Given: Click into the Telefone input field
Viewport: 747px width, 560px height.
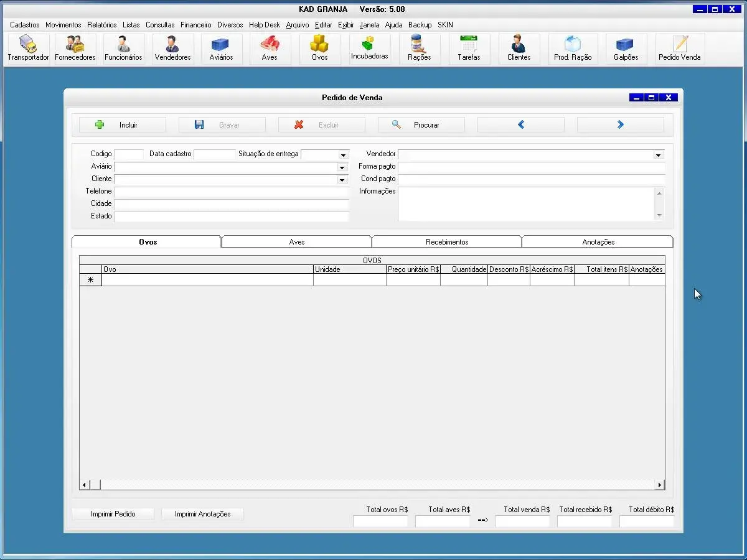Looking at the screenshot, I should tap(231, 192).
